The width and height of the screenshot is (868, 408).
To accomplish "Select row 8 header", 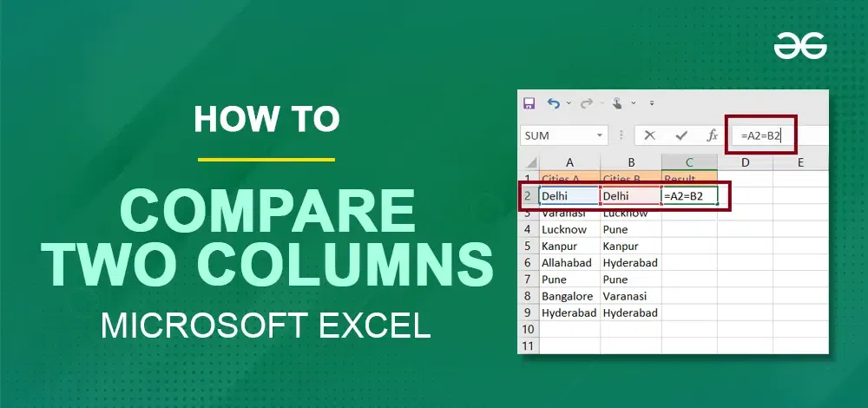I will pyautogui.click(x=528, y=296).
